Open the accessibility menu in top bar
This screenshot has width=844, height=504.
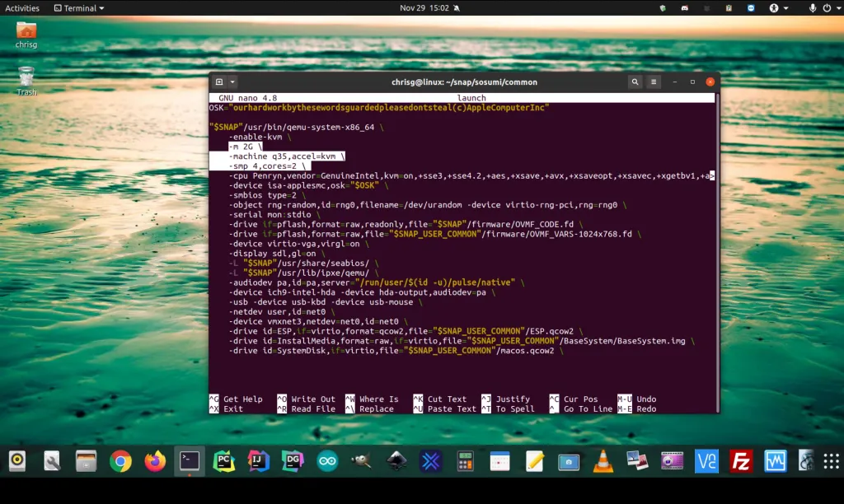tap(778, 8)
